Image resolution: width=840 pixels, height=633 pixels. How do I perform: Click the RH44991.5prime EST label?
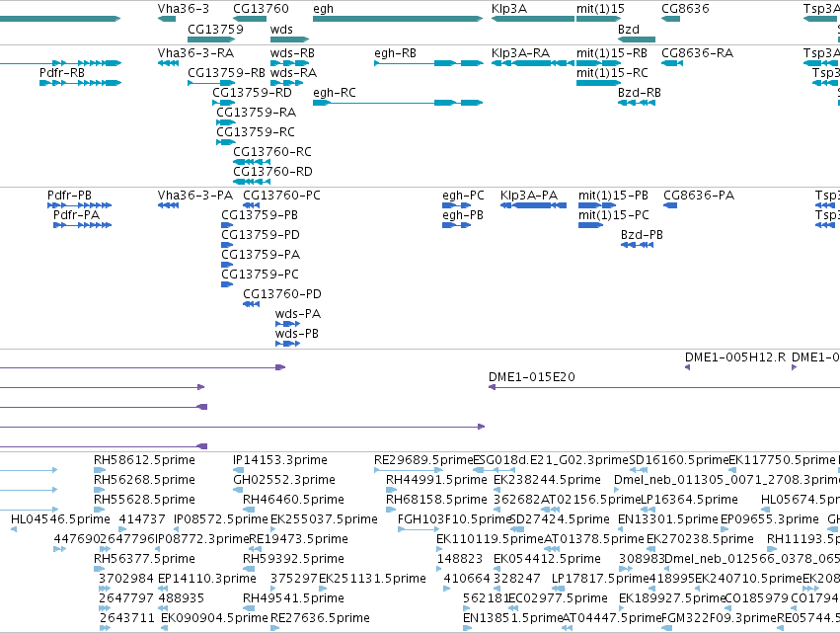point(436,480)
